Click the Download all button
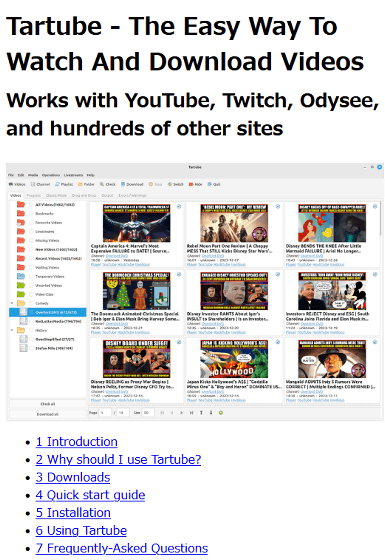The height and width of the screenshot is (560, 385). [48, 414]
